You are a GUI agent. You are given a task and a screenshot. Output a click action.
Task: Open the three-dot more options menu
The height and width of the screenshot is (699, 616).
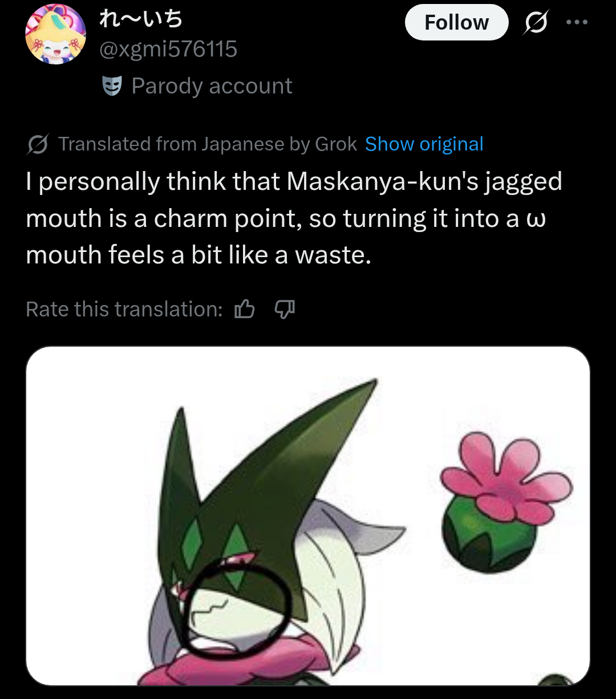(x=576, y=22)
